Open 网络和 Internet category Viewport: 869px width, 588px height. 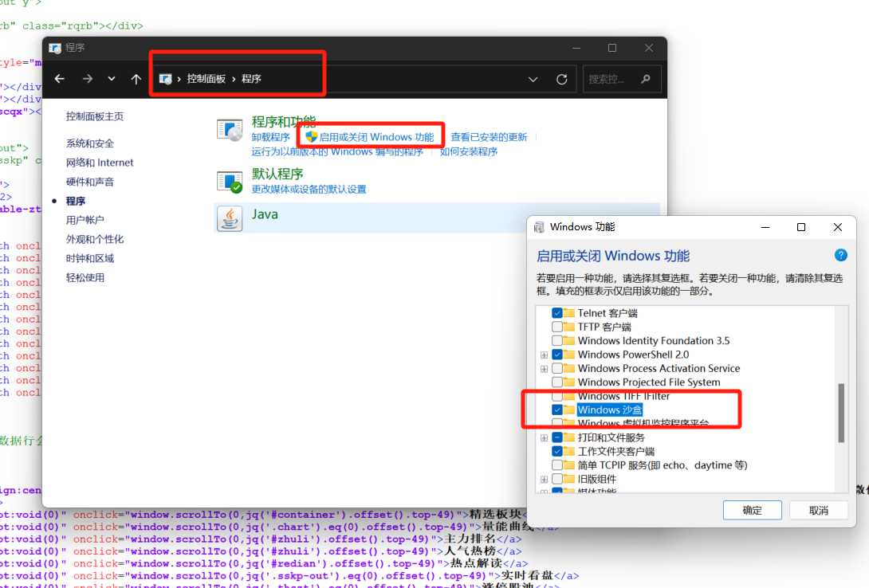tap(100, 163)
